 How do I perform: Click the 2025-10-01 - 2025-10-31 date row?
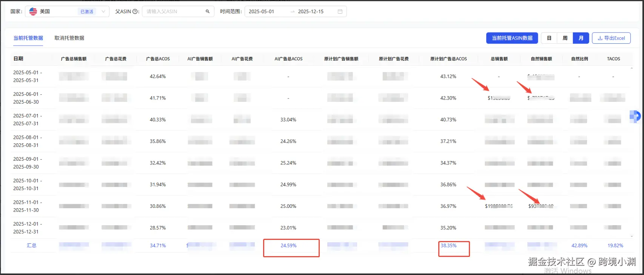point(28,184)
